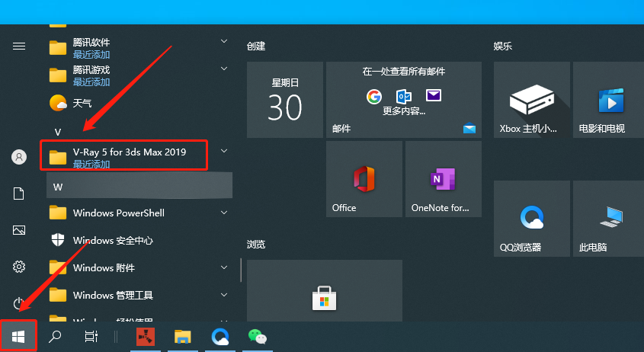Open the Windows PowerShell folder

pos(139,213)
